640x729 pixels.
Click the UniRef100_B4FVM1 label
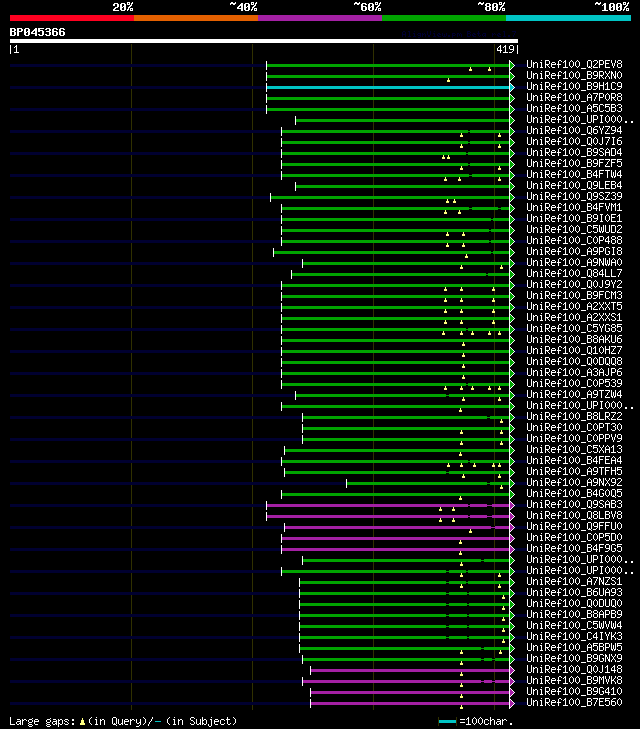[574, 207]
